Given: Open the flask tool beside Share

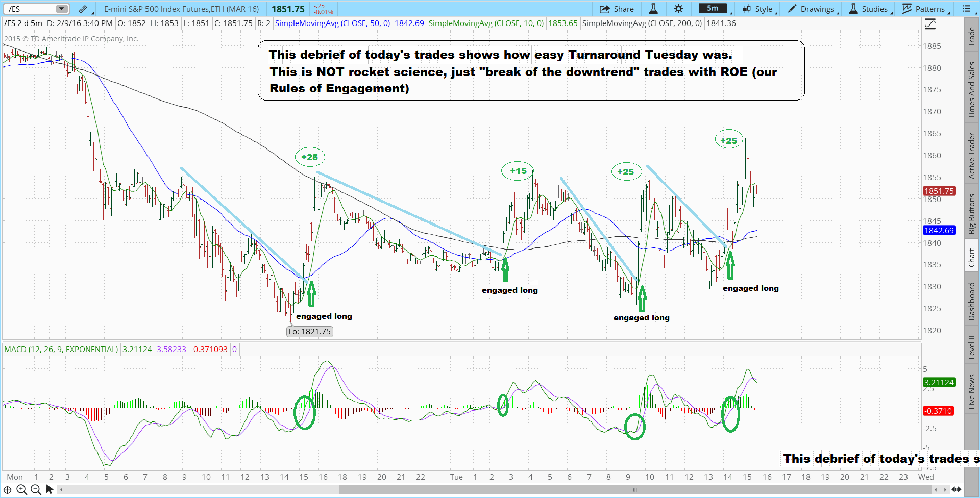Looking at the screenshot, I should [653, 9].
